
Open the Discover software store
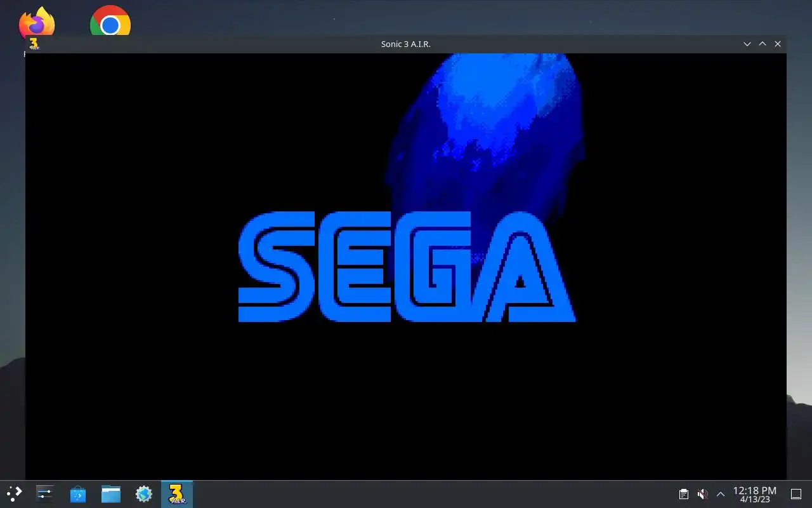(78, 493)
